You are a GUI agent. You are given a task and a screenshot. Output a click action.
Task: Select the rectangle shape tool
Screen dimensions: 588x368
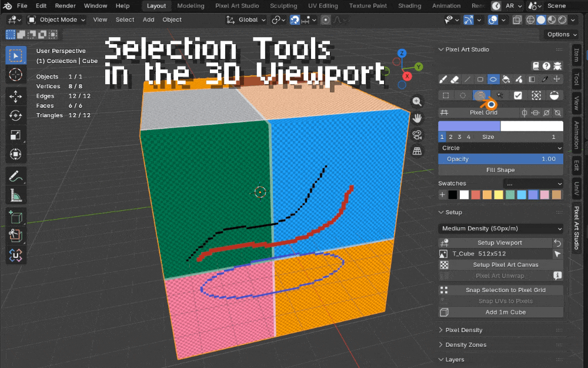(x=480, y=79)
